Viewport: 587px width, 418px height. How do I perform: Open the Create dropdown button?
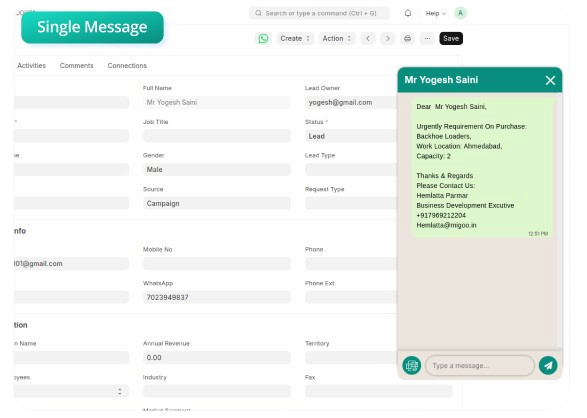[x=295, y=39]
